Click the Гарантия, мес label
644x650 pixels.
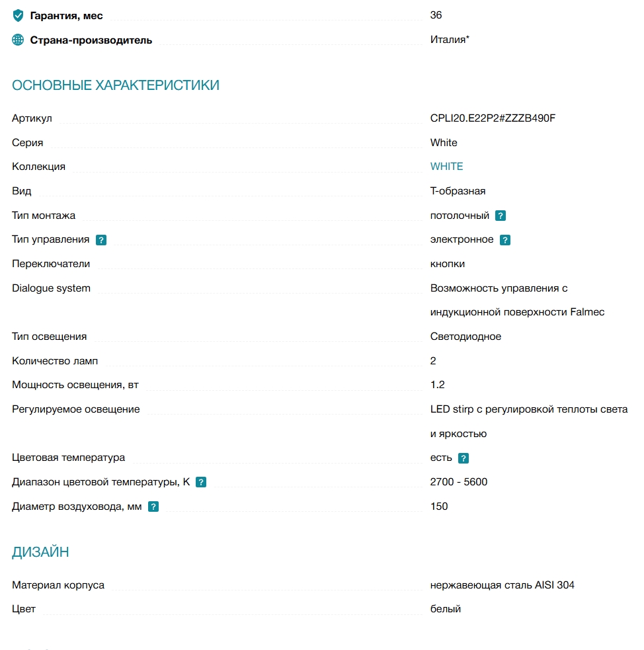pyautogui.click(x=66, y=16)
